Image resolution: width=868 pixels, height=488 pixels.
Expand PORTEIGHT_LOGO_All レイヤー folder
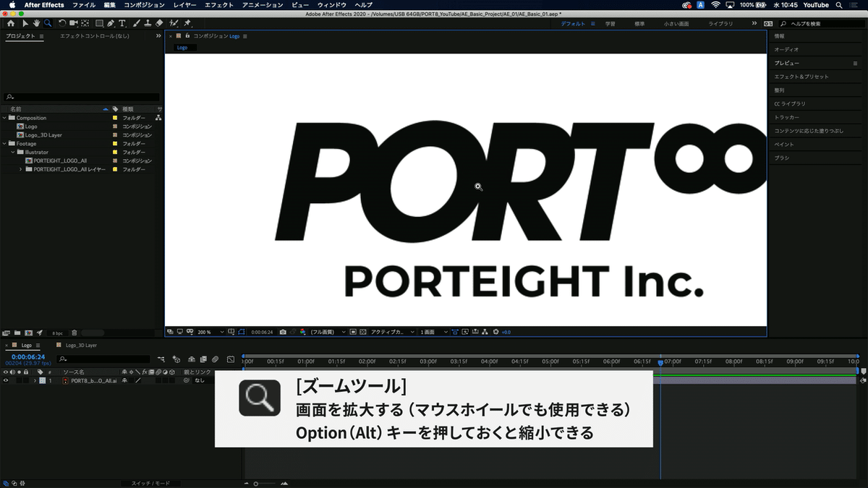(x=21, y=169)
